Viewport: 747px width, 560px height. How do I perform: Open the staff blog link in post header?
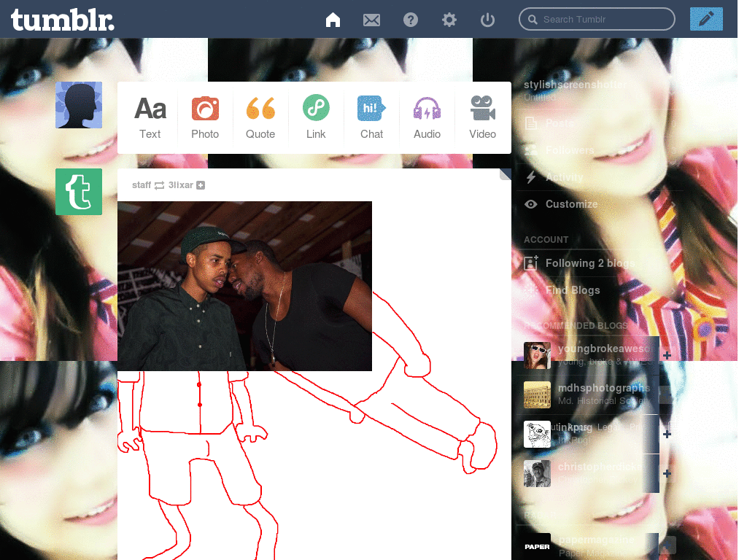coord(142,184)
